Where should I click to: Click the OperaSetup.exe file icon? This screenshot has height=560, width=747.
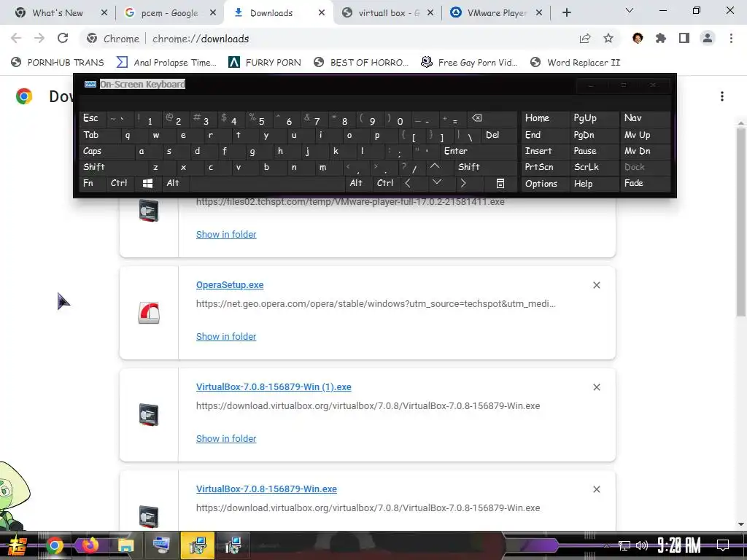click(149, 313)
